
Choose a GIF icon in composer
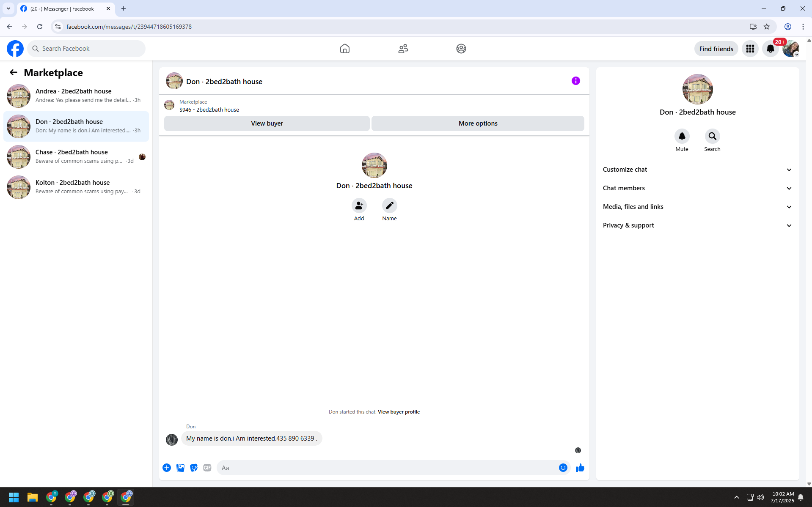point(207,468)
